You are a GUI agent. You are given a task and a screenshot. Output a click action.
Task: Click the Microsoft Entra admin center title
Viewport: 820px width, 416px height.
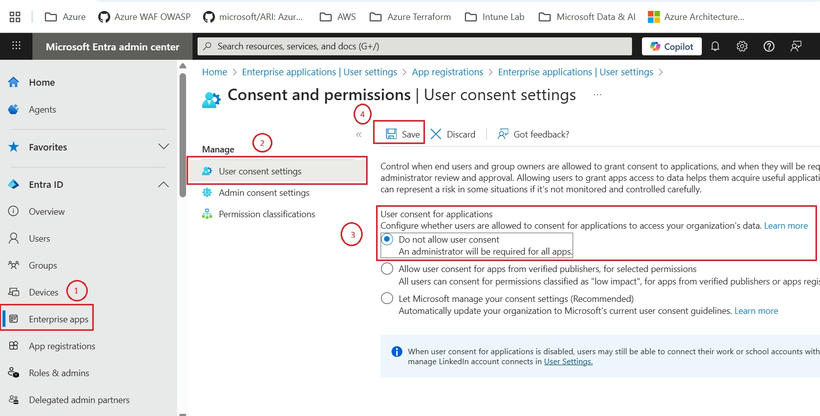click(112, 47)
